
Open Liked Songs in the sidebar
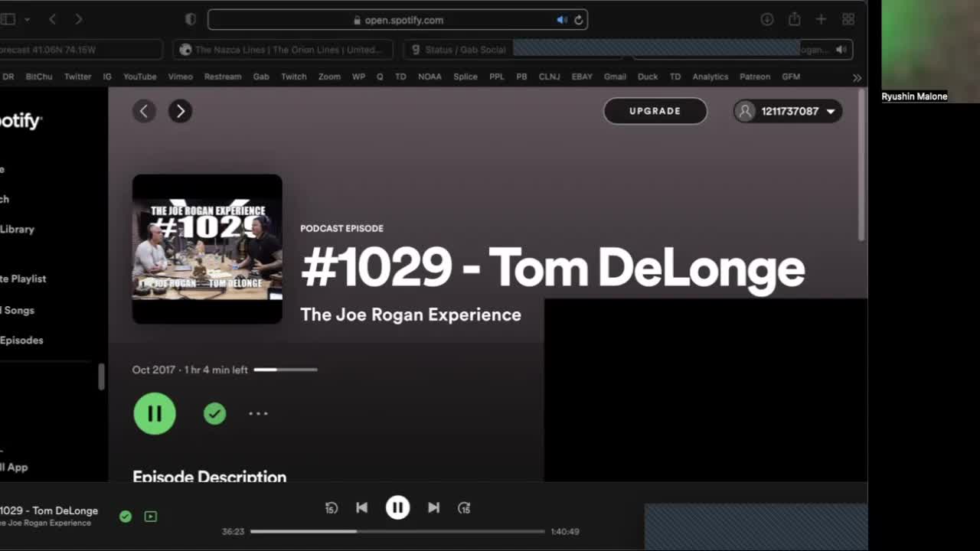click(17, 310)
